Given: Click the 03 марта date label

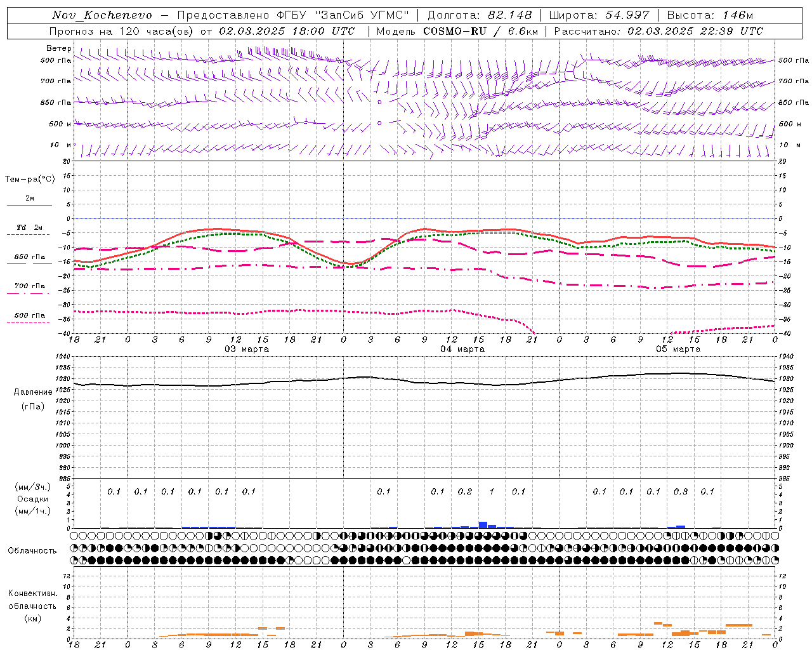Looking at the screenshot, I should [x=247, y=349].
